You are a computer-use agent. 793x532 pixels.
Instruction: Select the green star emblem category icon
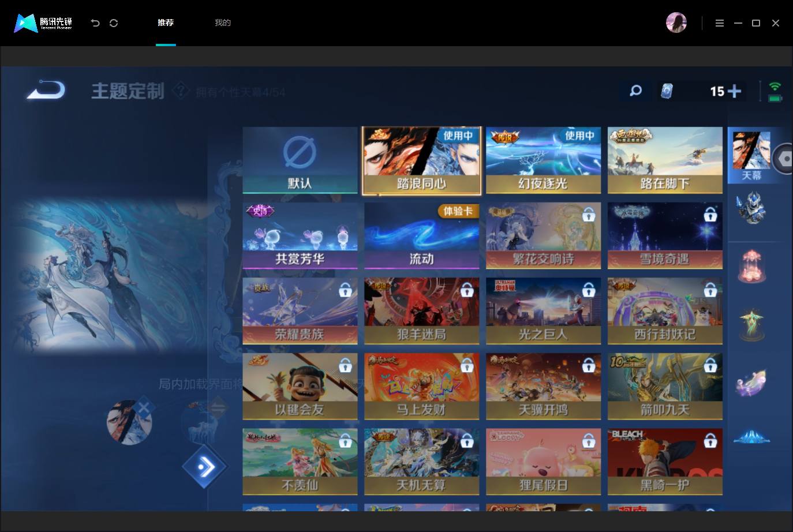(x=751, y=325)
